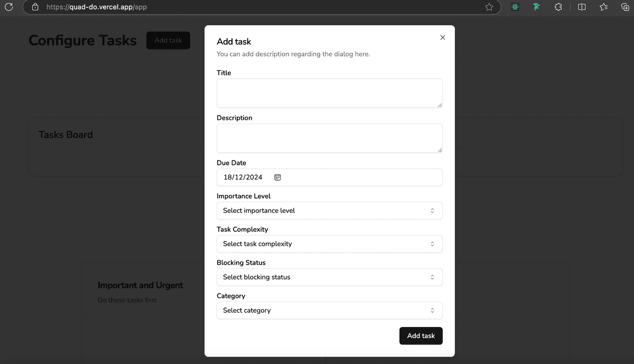View site information via the lock icon
The width and height of the screenshot is (634, 364).
point(34,7)
